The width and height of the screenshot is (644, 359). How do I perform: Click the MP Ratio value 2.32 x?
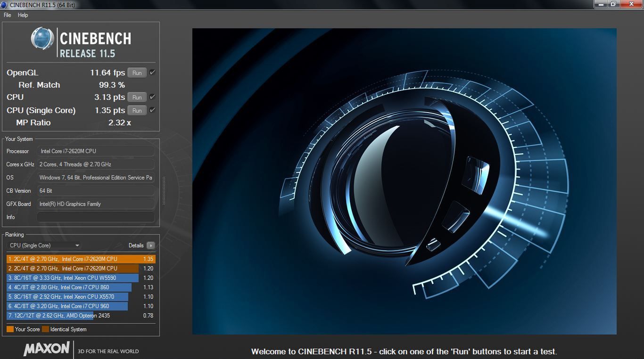pyautogui.click(x=119, y=123)
